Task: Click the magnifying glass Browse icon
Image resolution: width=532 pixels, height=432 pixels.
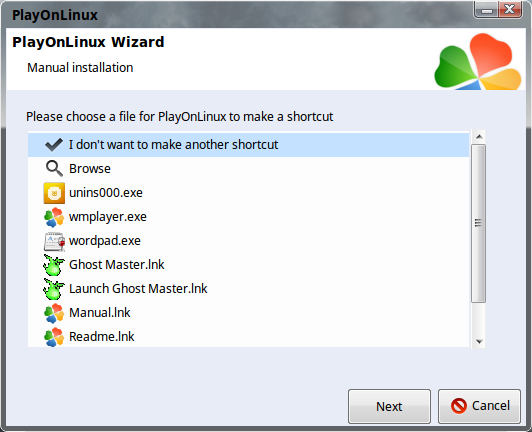Action: pos(54,169)
